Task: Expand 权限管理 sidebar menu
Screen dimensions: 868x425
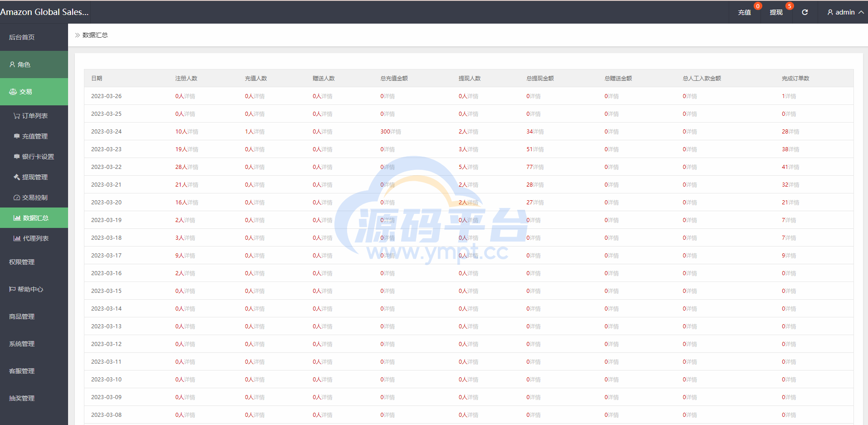Action: pos(34,262)
